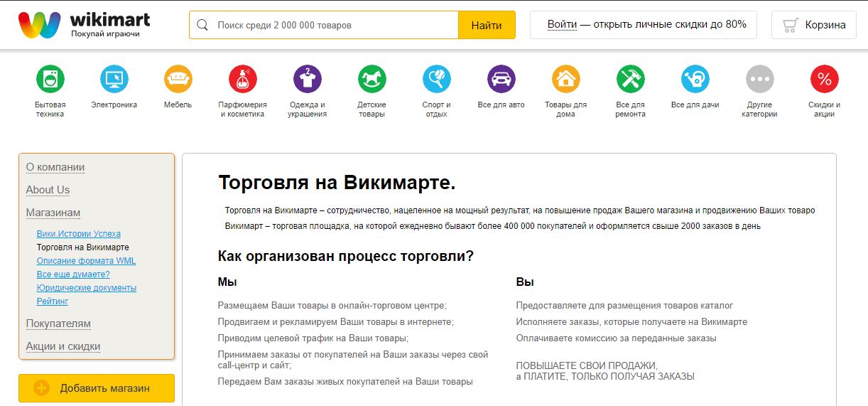Open Описание формата WML link

[86, 261]
